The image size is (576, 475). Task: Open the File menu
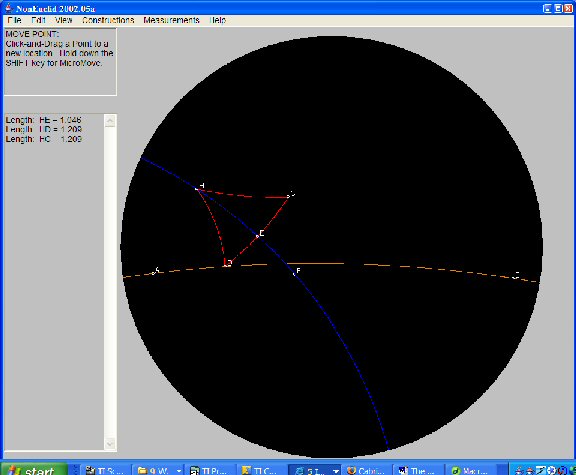point(14,20)
